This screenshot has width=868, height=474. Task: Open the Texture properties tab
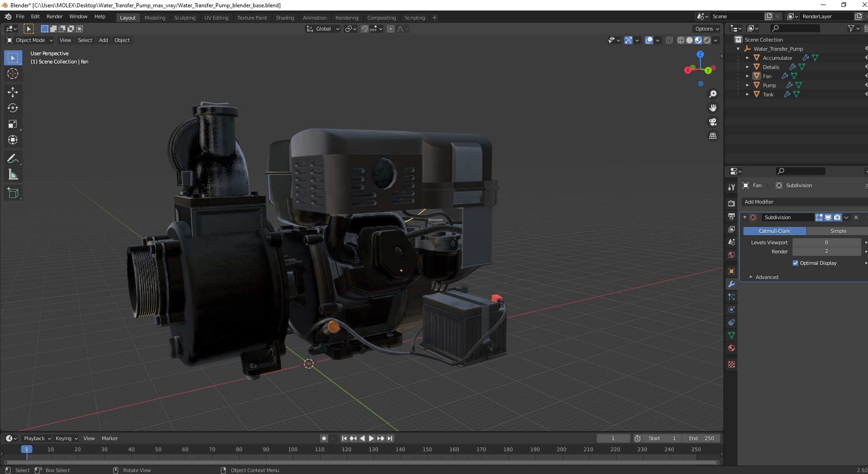click(732, 364)
